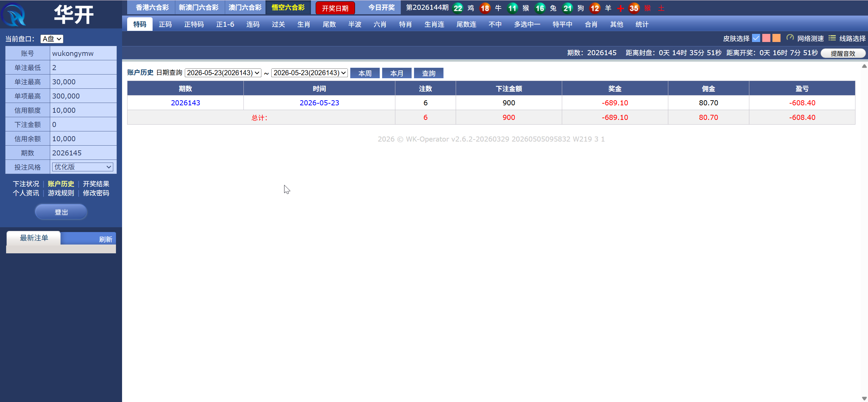Image resolution: width=868 pixels, height=402 pixels.
Task: Click the scrollbar up arrow
Action: point(864,66)
